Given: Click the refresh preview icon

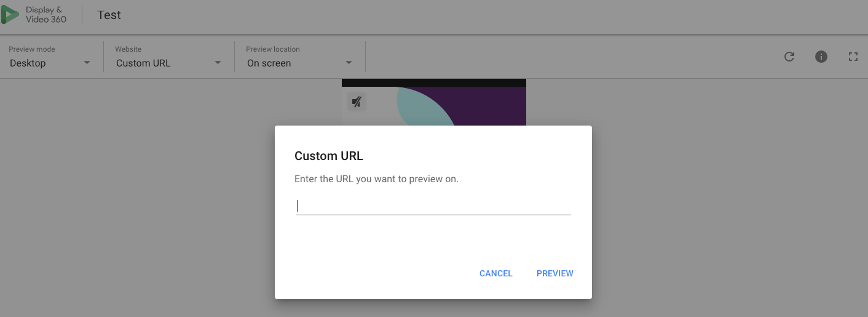Looking at the screenshot, I should [789, 57].
